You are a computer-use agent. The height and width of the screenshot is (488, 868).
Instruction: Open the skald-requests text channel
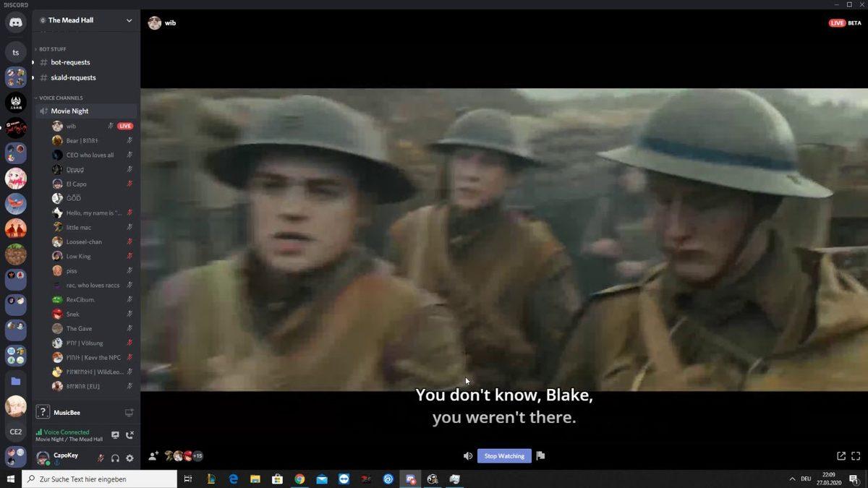(73, 77)
